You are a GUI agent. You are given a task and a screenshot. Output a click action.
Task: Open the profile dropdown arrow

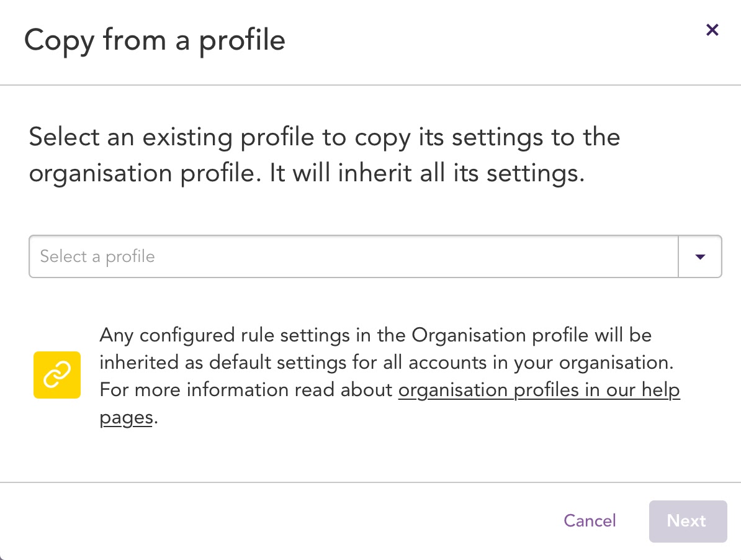tap(700, 256)
